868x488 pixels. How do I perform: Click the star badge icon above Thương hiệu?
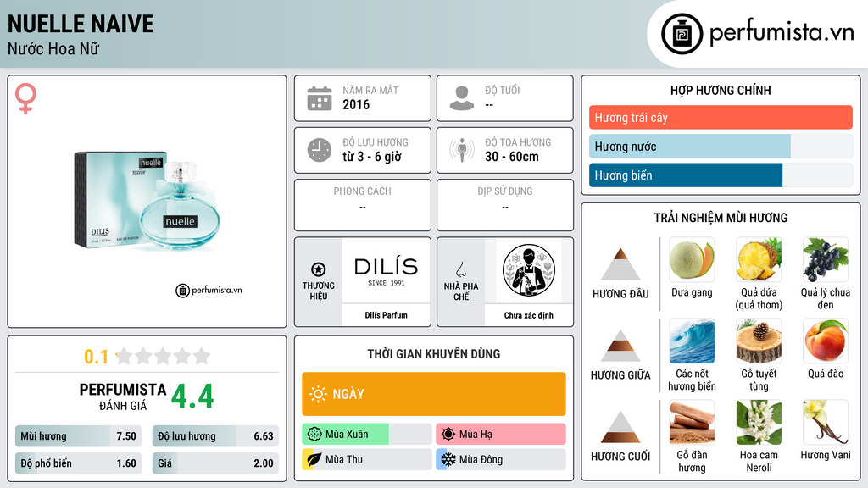point(319,269)
